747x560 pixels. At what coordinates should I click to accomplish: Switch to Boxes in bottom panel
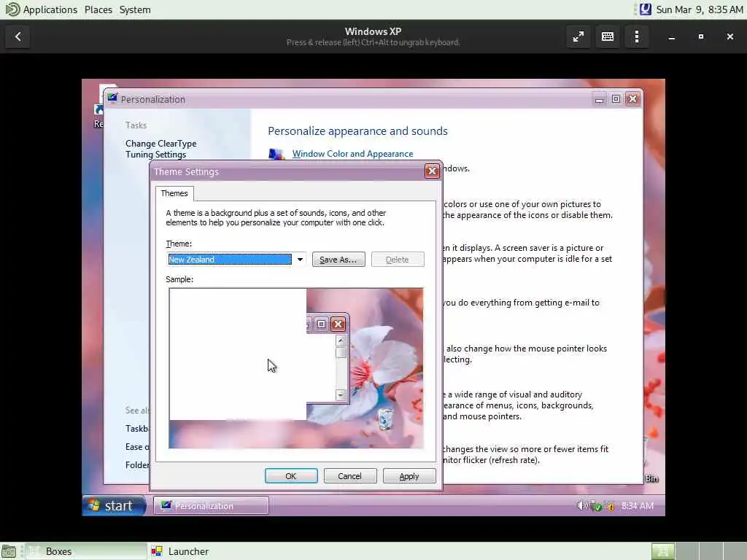[86, 551]
